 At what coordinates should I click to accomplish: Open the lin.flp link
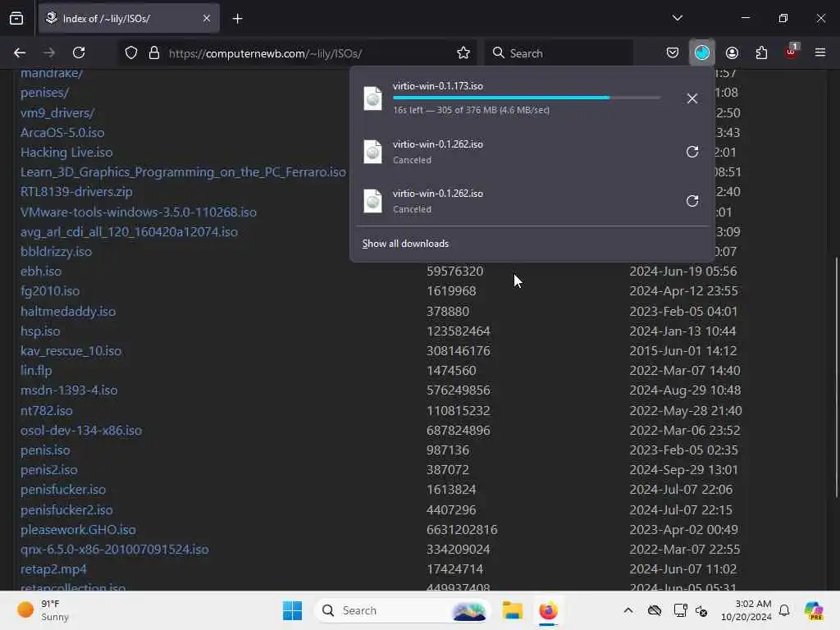point(36,371)
